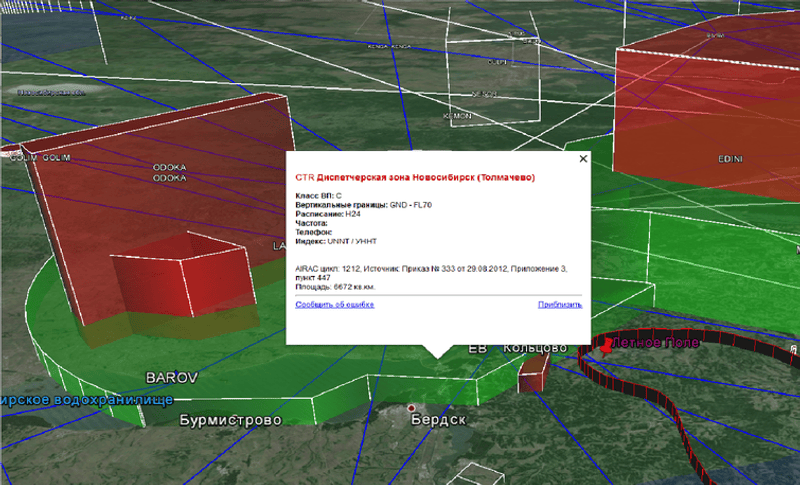
Task: Click the Бурмистрово place label
Action: click(230, 420)
